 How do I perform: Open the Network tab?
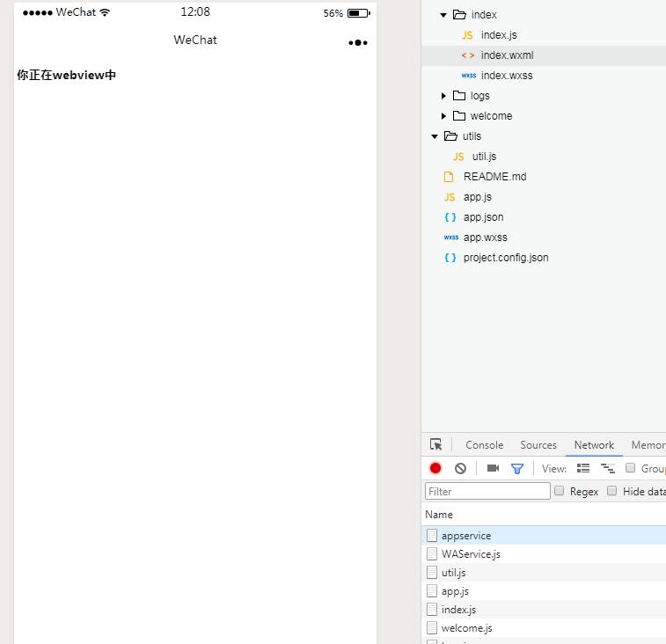coord(594,445)
